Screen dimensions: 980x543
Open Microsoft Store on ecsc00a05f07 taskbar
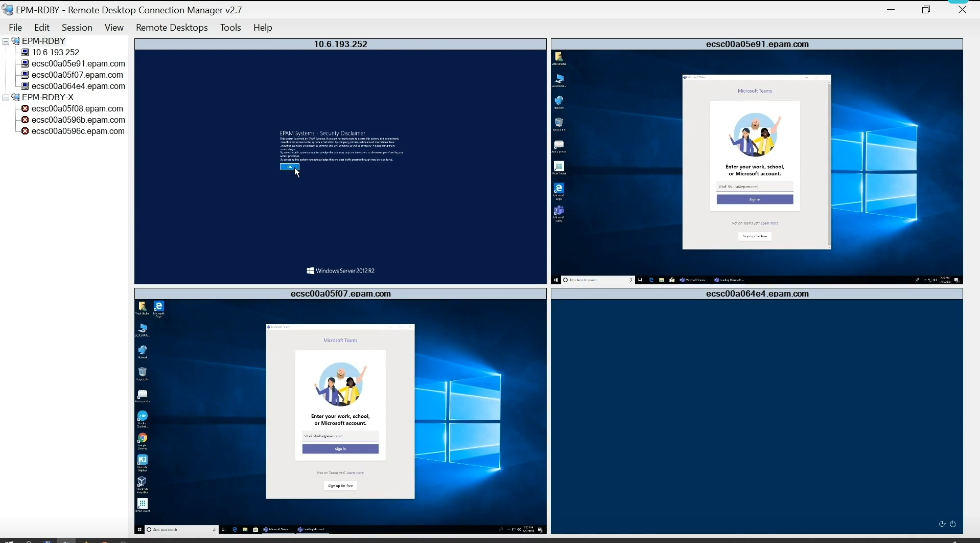pos(255,530)
